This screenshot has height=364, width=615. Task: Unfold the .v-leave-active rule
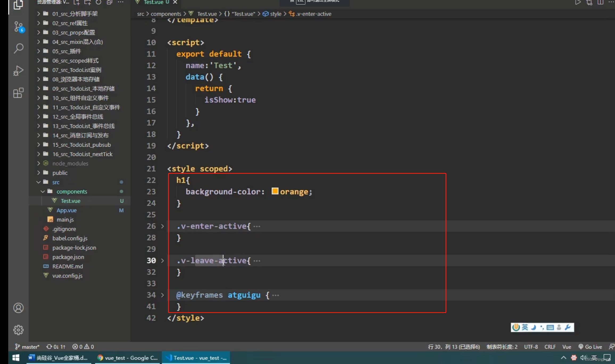pyautogui.click(x=163, y=261)
